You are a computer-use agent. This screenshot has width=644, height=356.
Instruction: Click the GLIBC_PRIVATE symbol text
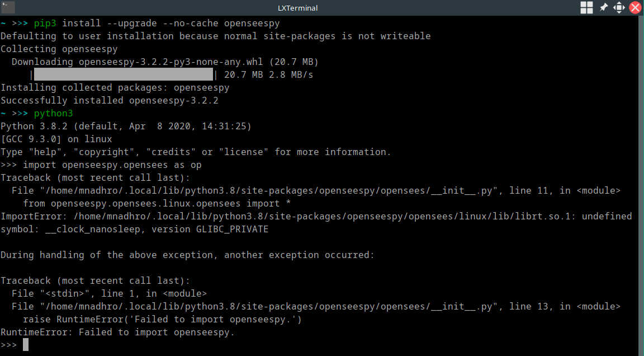(232, 228)
